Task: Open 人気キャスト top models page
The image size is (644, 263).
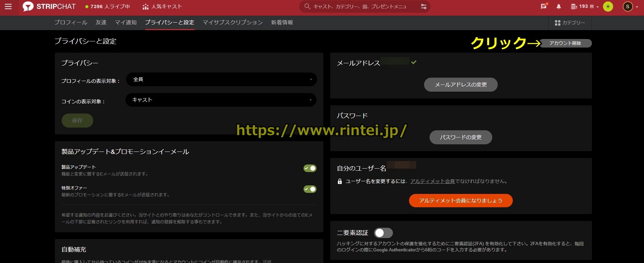Action: click(162, 6)
